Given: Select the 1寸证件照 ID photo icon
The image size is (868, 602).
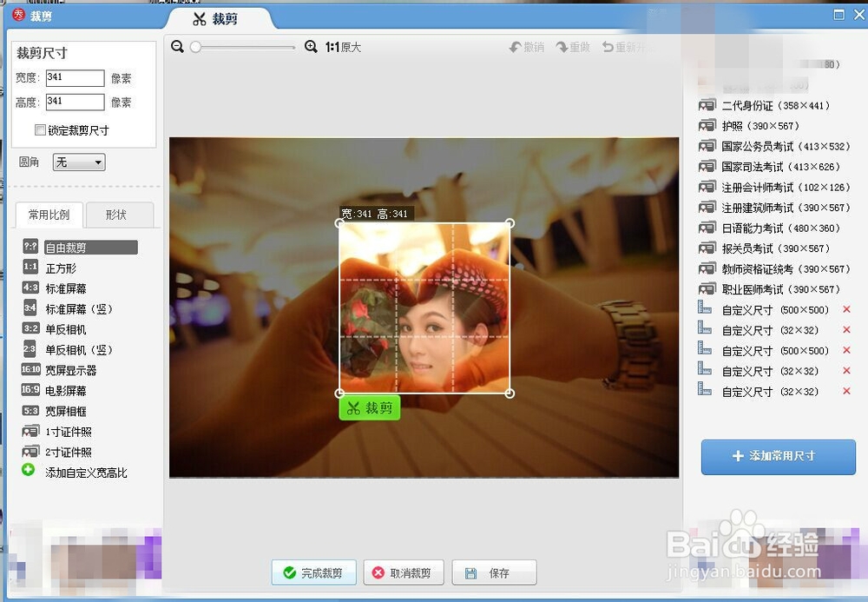Looking at the screenshot, I should (30, 431).
